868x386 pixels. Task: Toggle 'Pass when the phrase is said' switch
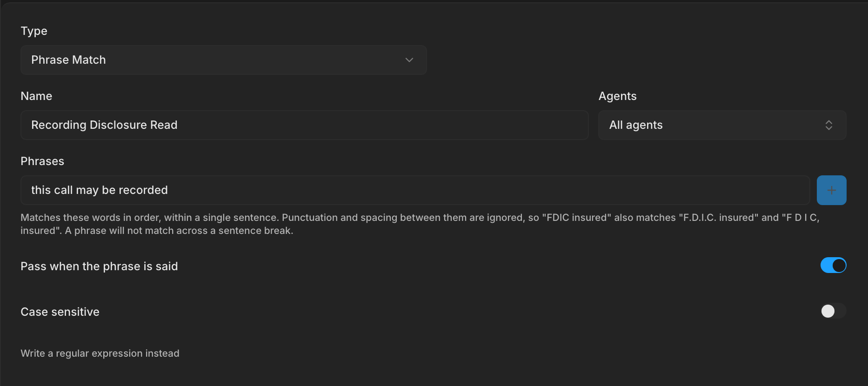833,266
